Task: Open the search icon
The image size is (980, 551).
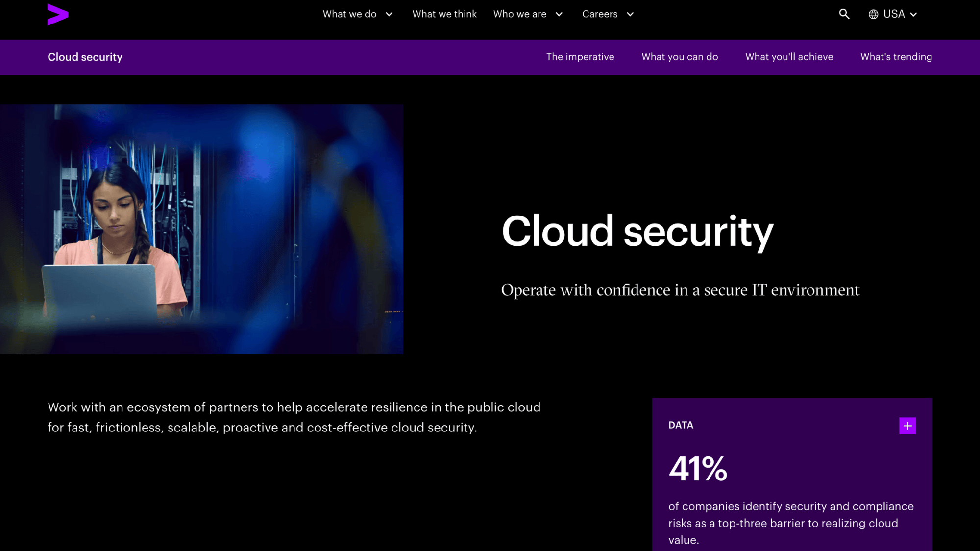Action: click(844, 14)
